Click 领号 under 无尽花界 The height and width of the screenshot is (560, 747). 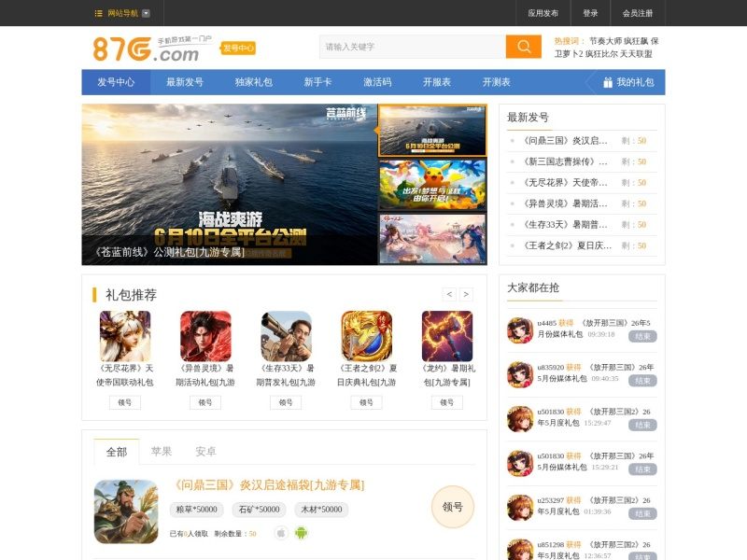(125, 402)
